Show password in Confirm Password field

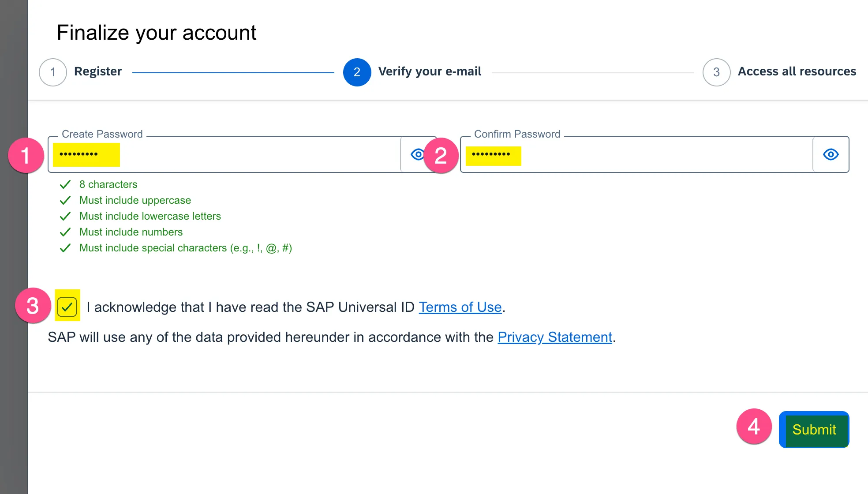pos(831,154)
